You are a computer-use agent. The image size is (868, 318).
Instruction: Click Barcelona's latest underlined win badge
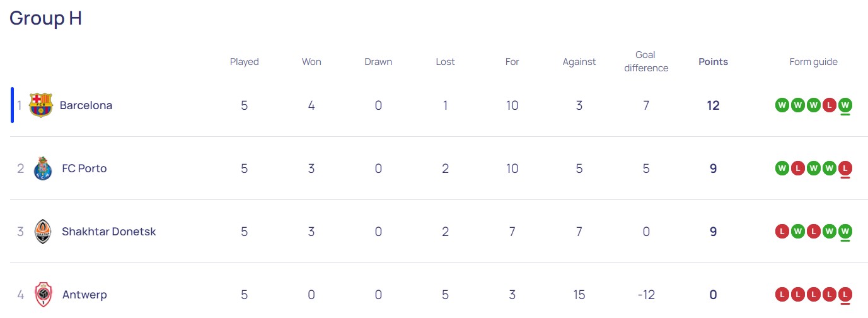click(845, 105)
